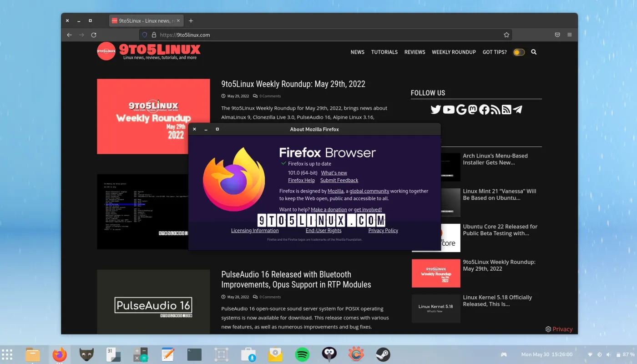Open the Pocket save icon in toolbar

coord(557,35)
